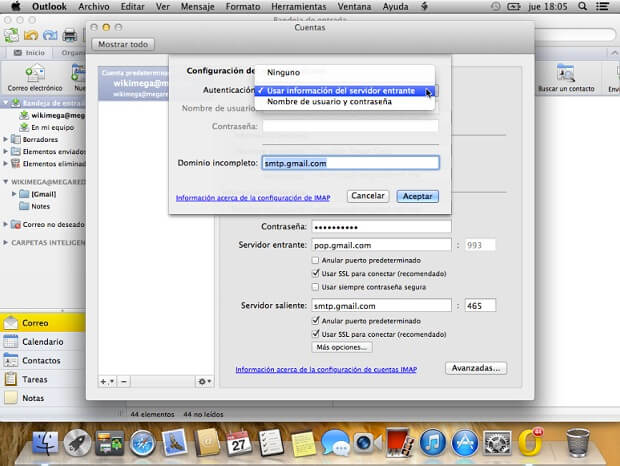Click Mostrar todo button
The image size is (620, 466).
tap(123, 44)
